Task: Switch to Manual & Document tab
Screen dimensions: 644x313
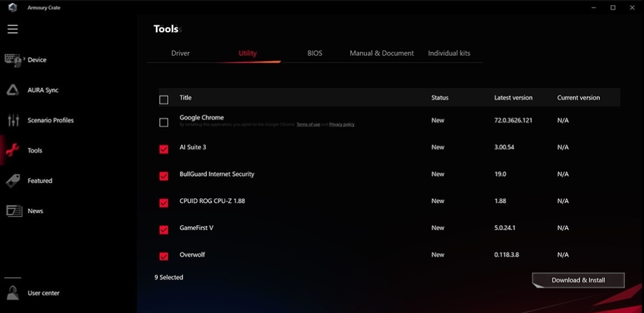Action: (x=382, y=53)
